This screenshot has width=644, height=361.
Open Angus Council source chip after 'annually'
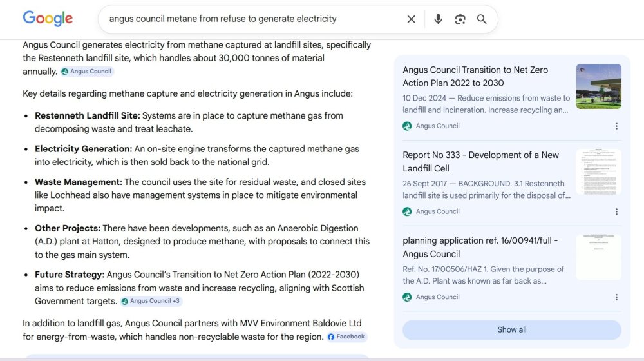[x=87, y=71]
